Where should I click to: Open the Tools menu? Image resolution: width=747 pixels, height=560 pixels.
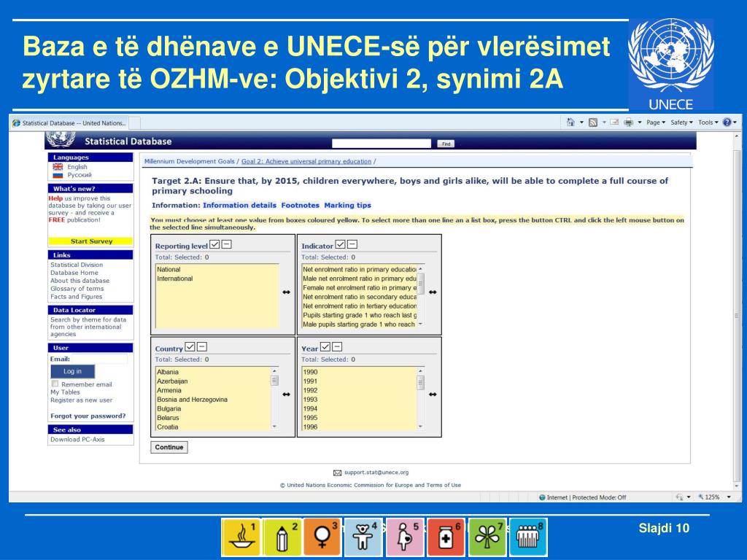tap(708, 122)
